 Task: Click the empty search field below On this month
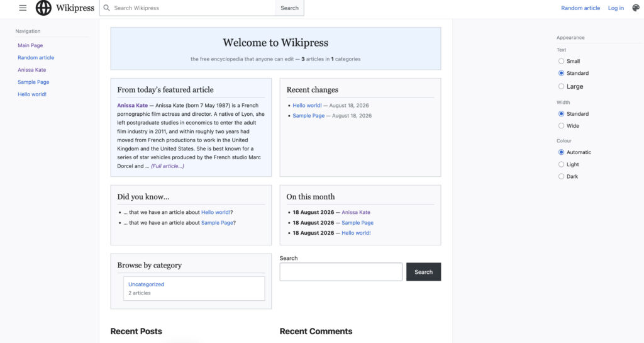click(x=341, y=272)
